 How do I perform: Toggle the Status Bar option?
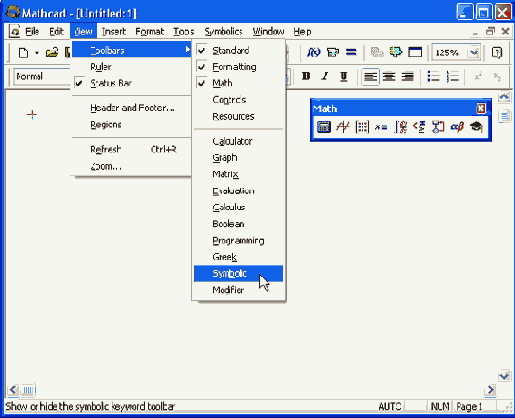click(131, 83)
